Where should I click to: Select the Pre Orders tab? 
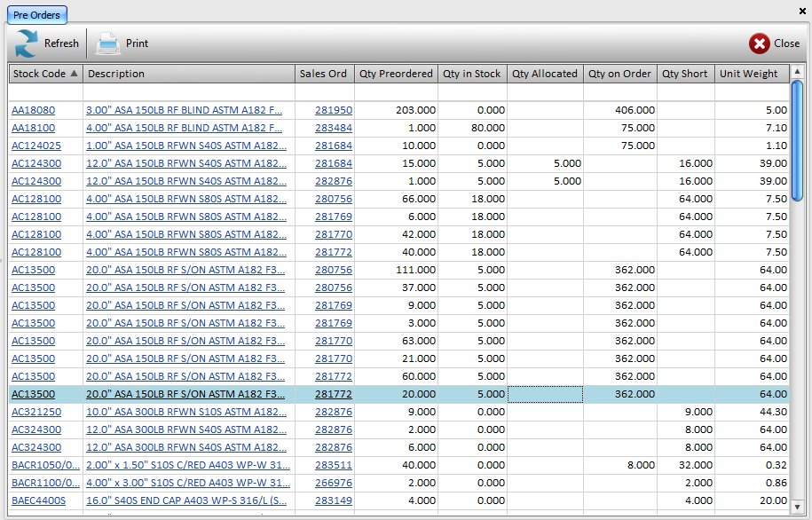[x=36, y=14]
